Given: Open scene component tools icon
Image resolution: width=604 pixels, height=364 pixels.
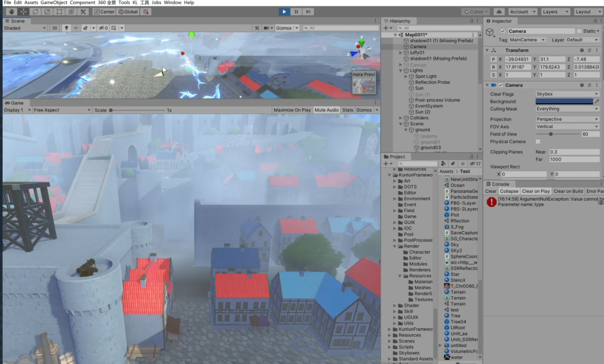Looking at the screenshot, I should tap(257, 28).
